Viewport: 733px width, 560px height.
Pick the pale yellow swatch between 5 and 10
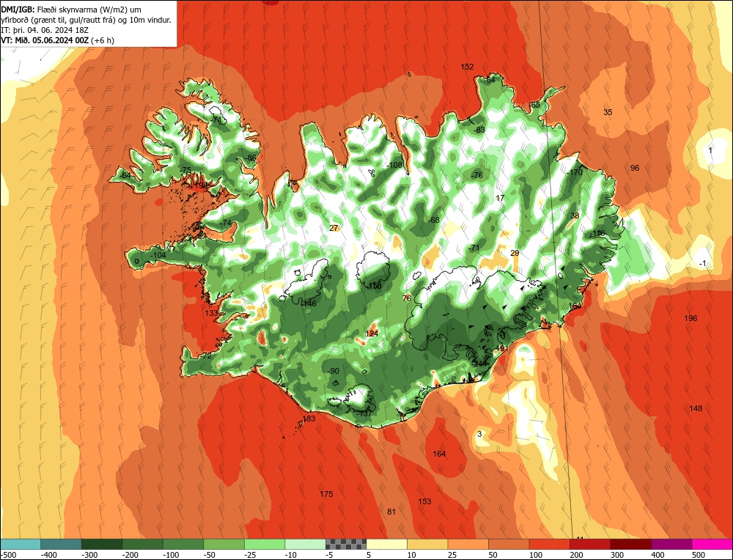click(386, 544)
